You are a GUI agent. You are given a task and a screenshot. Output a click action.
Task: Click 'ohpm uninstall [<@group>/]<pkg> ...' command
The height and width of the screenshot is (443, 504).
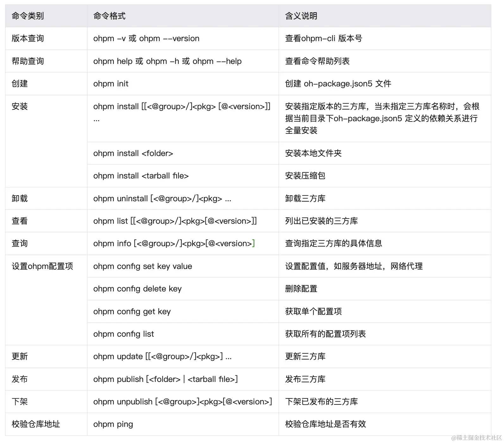[x=162, y=198]
